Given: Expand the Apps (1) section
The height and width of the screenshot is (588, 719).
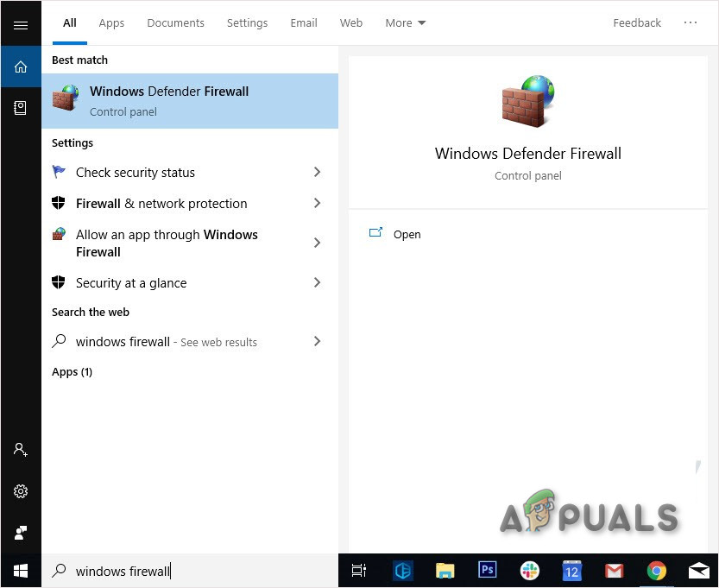Looking at the screenshot, I should [72, 371].
